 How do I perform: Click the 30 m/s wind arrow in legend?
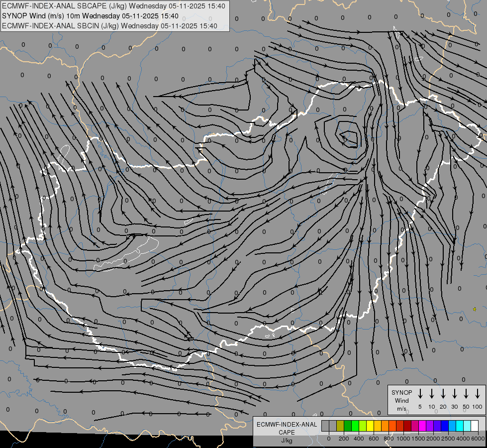click(x=454, y=394)
